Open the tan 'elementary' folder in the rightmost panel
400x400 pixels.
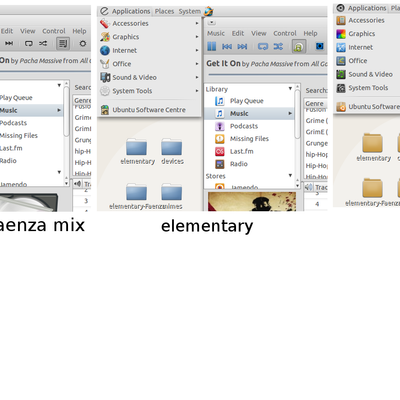coord(372,143)
